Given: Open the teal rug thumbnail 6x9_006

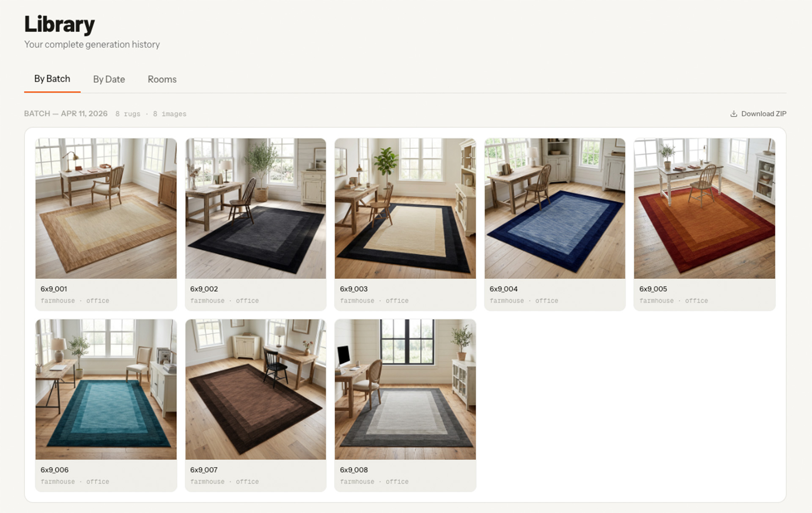Looking at the screenshot, I should click(106, 389).
